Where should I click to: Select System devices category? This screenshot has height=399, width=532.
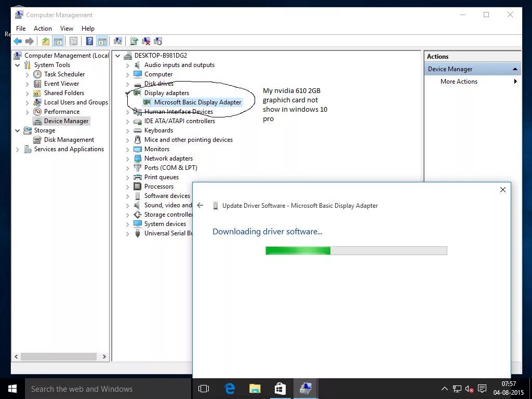(165, 224)
